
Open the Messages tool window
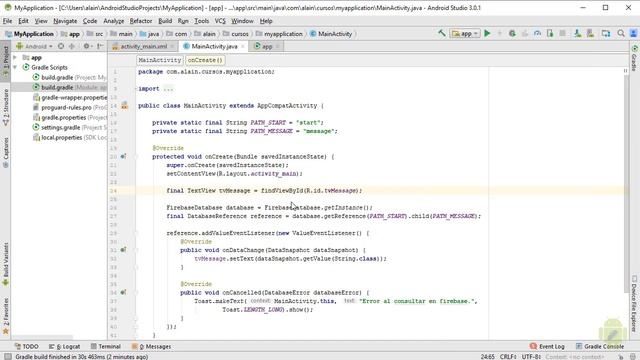tap(151, 346)
